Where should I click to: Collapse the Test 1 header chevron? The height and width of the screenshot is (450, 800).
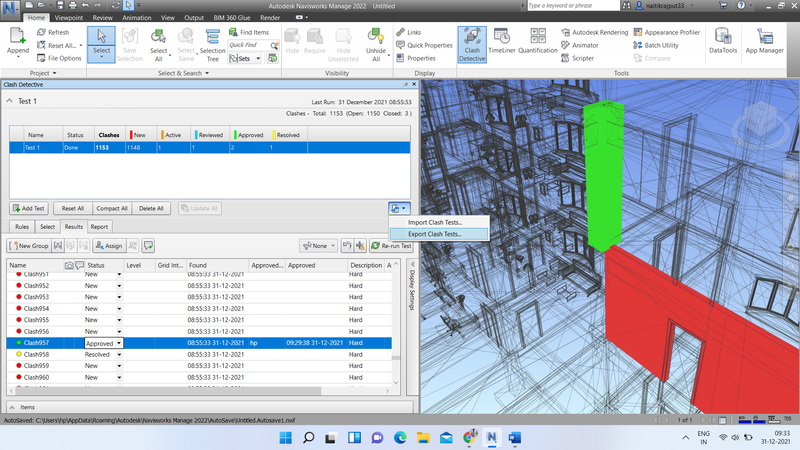tap(10, 101)
